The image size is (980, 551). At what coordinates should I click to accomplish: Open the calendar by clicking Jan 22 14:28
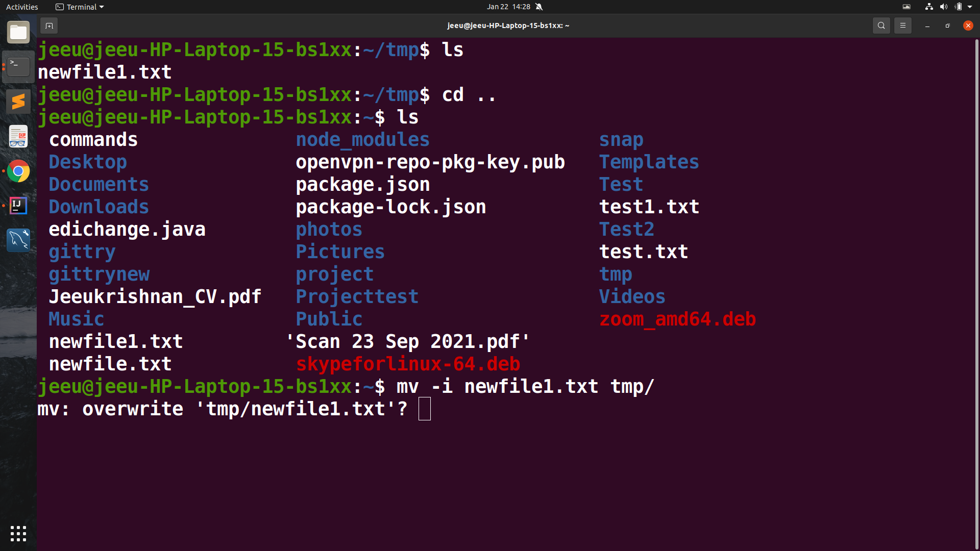point(509,7)
